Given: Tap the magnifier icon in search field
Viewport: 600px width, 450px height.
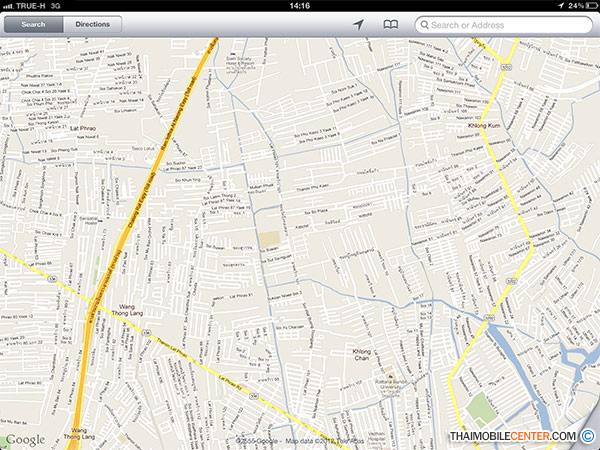Looking at the screenshot, I should pyautogui.click(x=423, y=24).
